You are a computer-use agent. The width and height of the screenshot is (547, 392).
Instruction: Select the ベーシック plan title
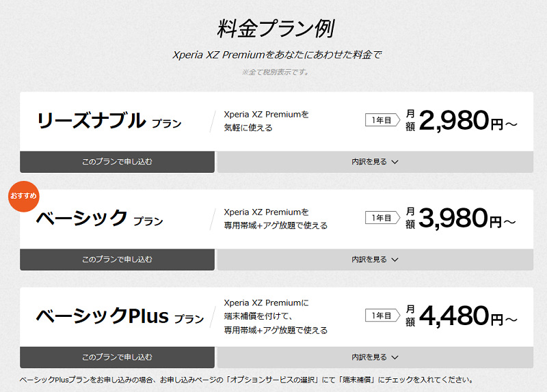coord(99,219)
